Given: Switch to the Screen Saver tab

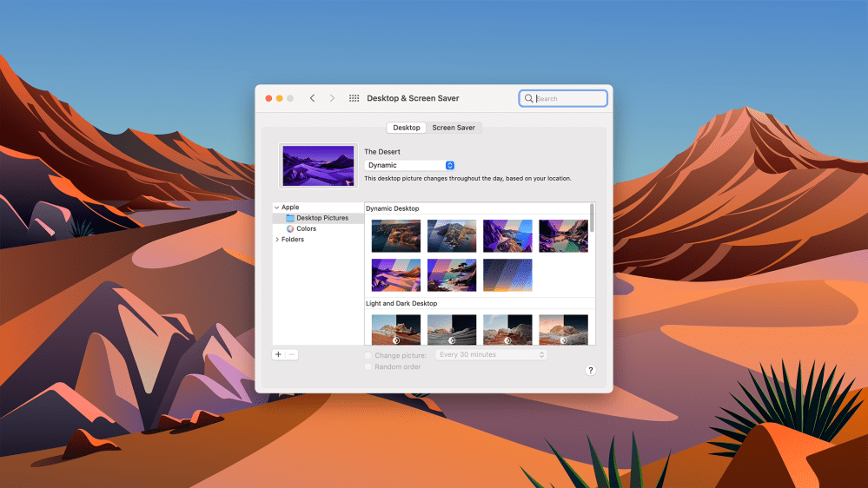Looking at the screenshot, I should coord(454,128).
